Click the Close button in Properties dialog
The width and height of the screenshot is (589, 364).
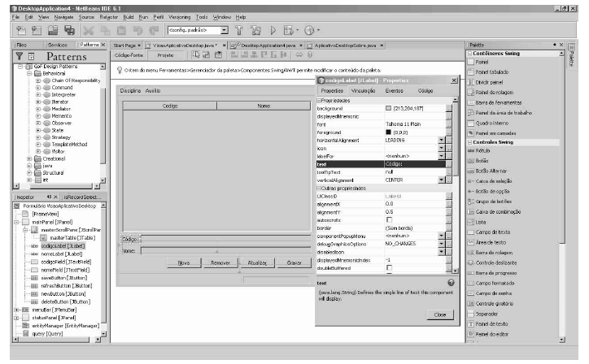tap(438, 314)
